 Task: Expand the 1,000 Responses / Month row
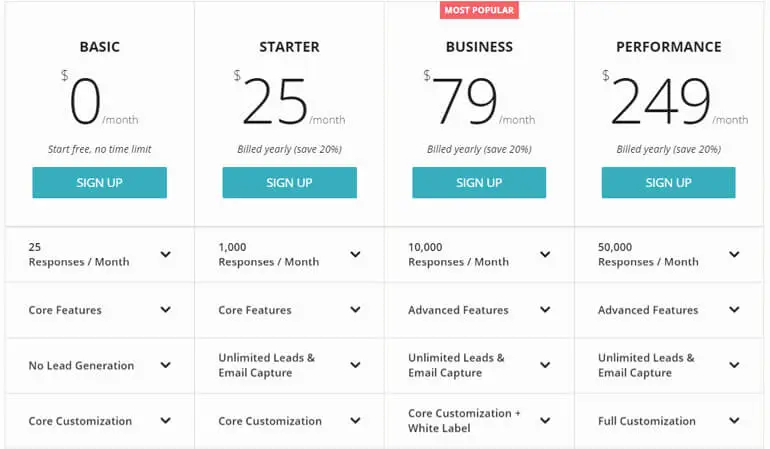(x=355, y=254)
